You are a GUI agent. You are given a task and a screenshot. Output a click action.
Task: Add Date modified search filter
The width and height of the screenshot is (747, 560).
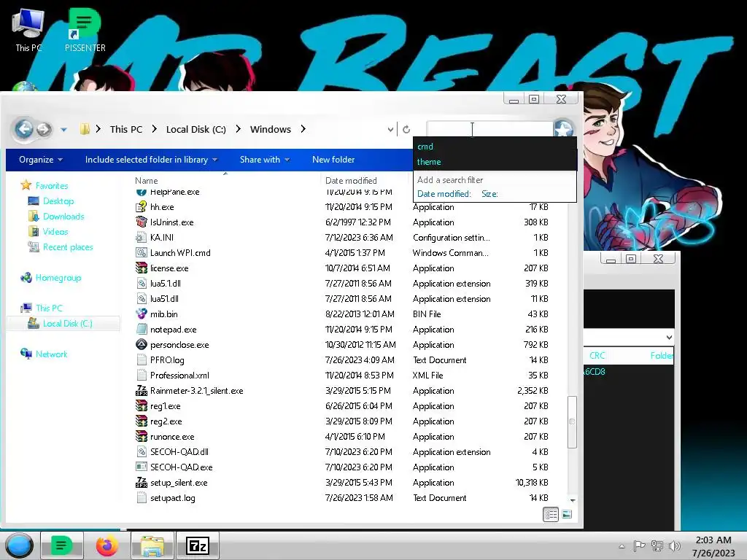pyautogui.click(x=444, y=194)
